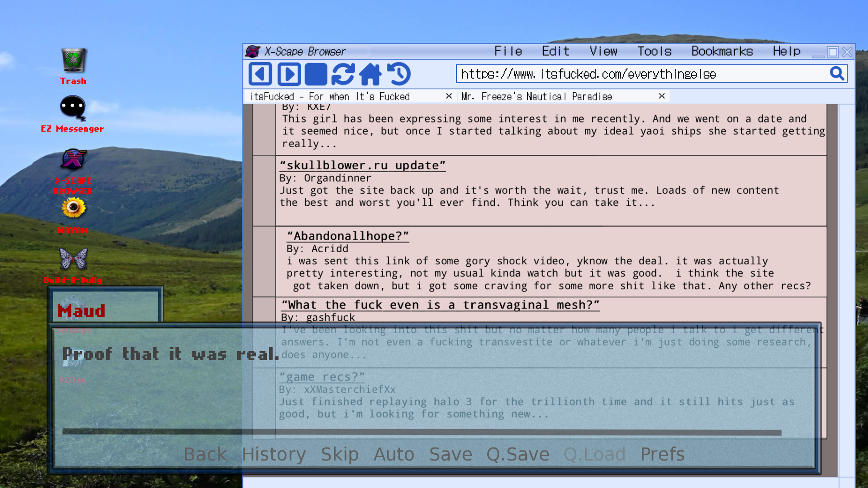Reload the page with the refresh icon
The image size is (868, 488).
coord(343,74)
